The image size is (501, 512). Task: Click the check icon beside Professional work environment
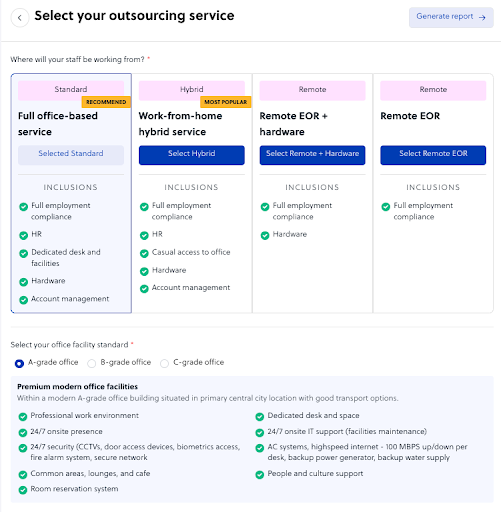[23, 416]
